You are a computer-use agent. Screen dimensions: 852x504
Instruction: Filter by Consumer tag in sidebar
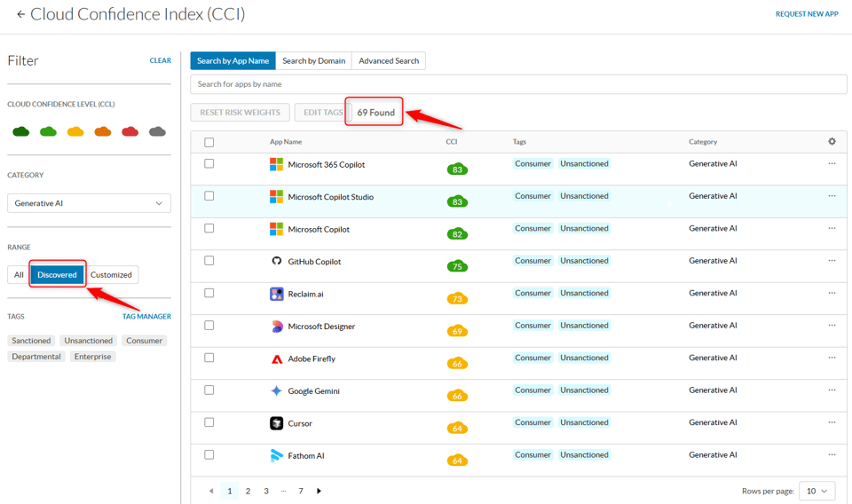coord(144,341)
